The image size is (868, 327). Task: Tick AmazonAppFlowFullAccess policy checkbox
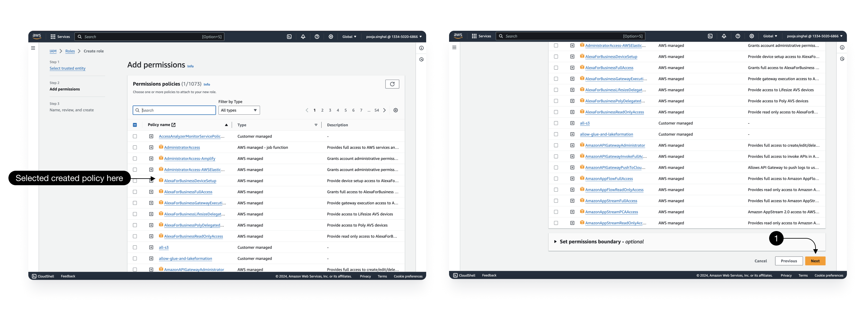[x=556, y=179]
